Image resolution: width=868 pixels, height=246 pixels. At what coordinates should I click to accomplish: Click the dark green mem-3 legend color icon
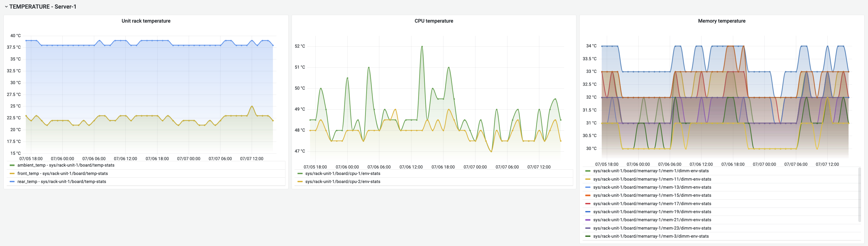588,236
